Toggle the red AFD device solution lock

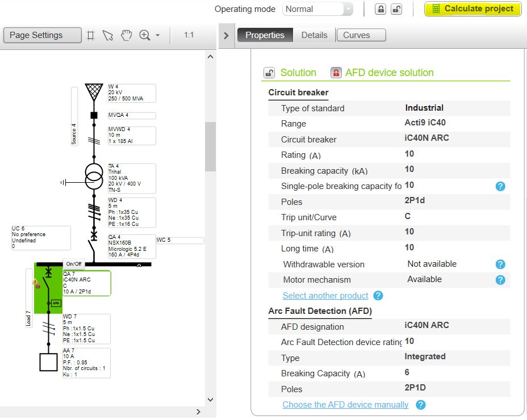336,73
